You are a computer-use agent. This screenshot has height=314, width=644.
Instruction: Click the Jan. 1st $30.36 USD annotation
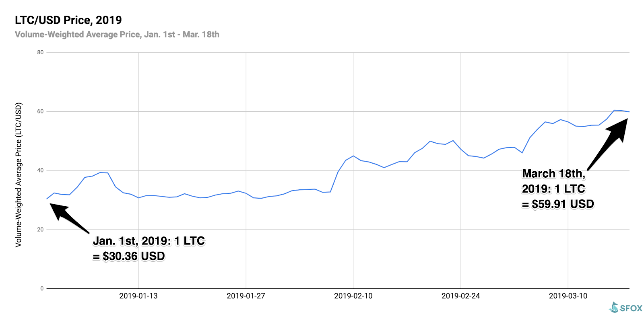(149, 248)
